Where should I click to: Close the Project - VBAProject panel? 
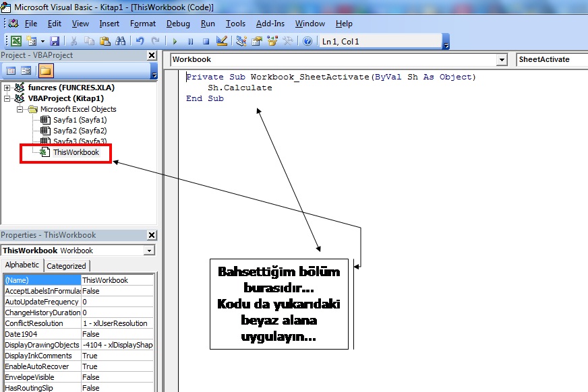(x=152, y=55)
